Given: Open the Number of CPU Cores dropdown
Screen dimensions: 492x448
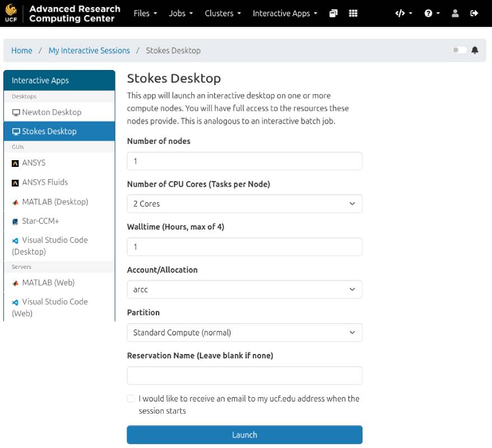Looking at the screenshot, I should (244, 204).
